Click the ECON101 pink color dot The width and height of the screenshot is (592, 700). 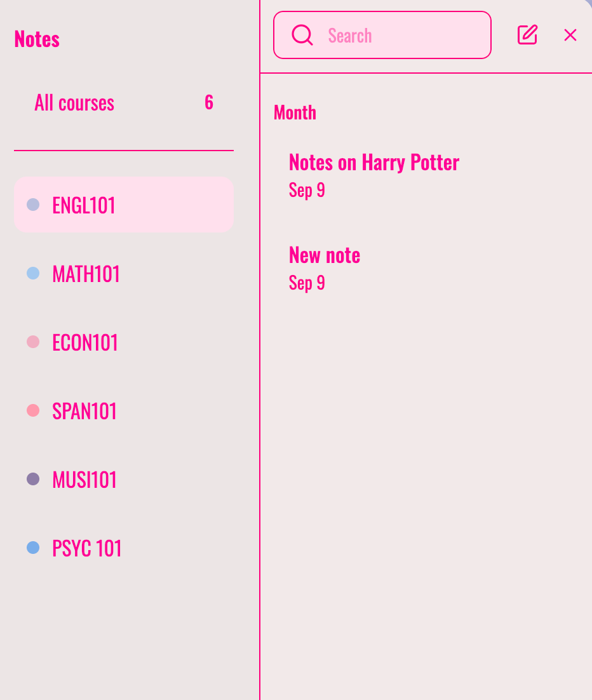33,342
